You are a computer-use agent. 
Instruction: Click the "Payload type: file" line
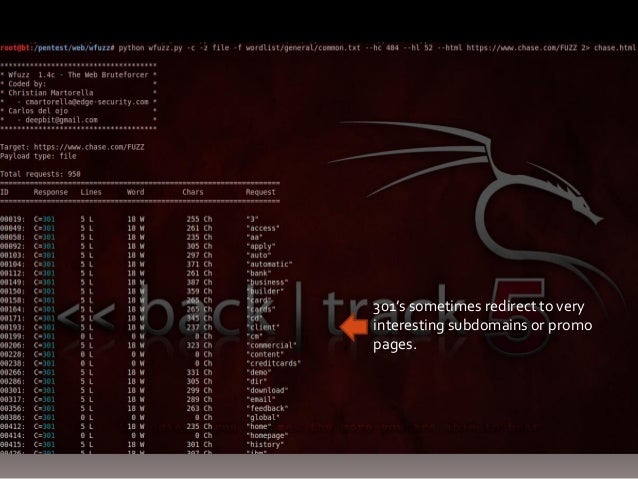pyautogui.click(x=38, y=156)
